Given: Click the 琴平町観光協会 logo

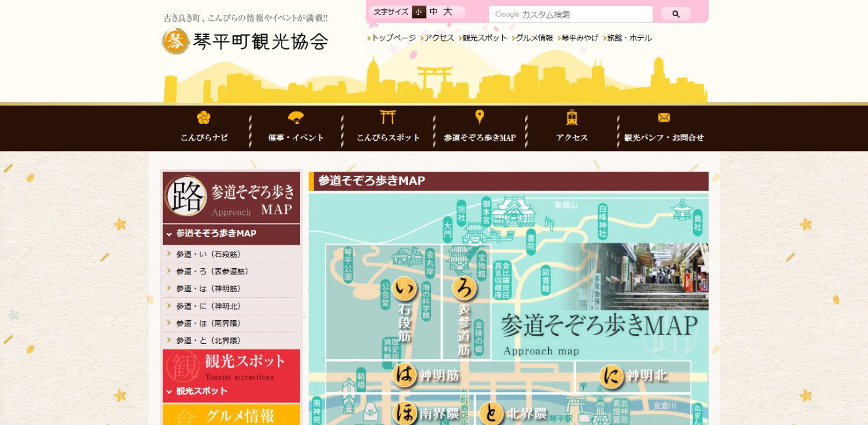Looking at the screenshot, I should click(x=246, y=42).
